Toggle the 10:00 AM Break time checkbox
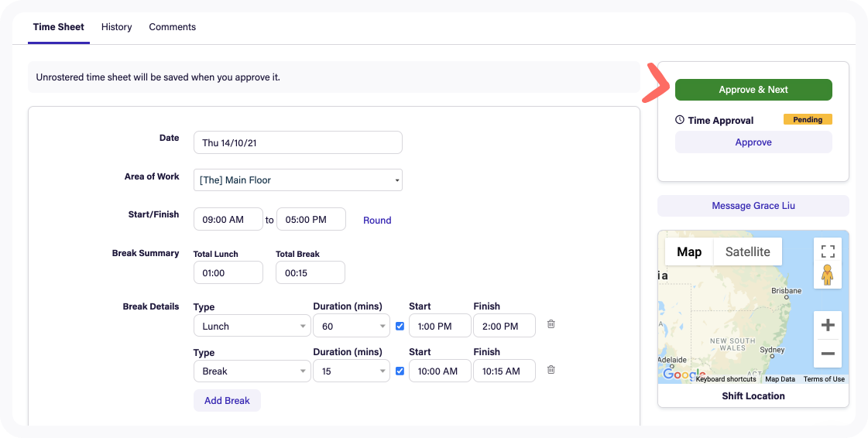This screenshot has width=868, height=438. pyautogui.click(x=400, y=371)
